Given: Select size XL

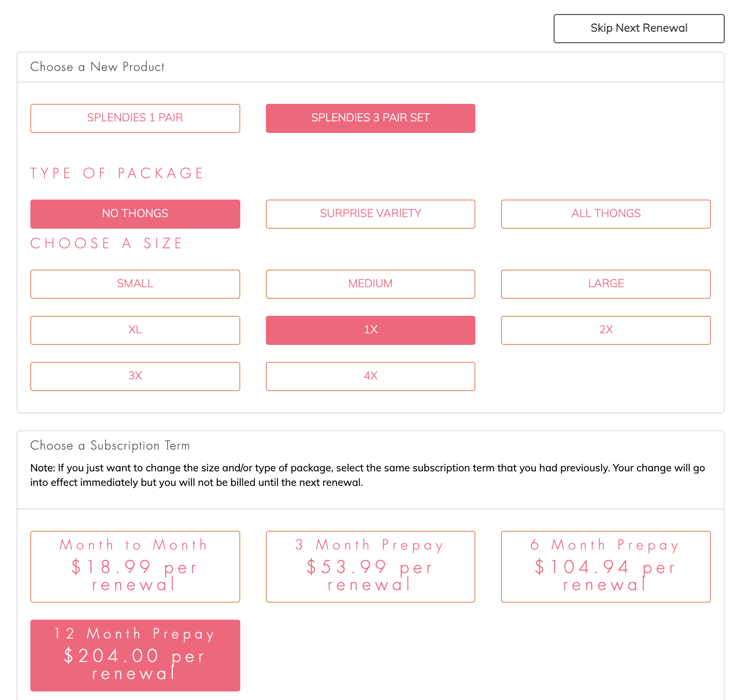Looking at the screenshot, I should (135, 330).
